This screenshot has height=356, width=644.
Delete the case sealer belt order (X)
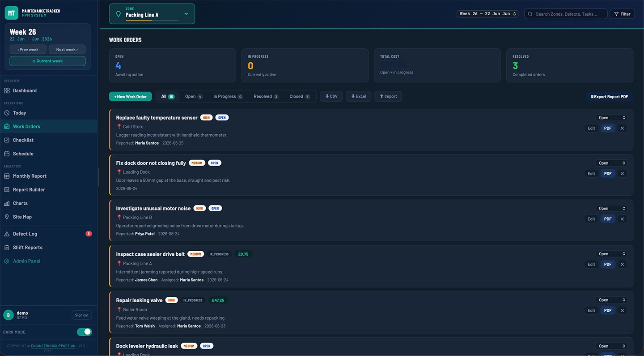click(x=622, y=264)
